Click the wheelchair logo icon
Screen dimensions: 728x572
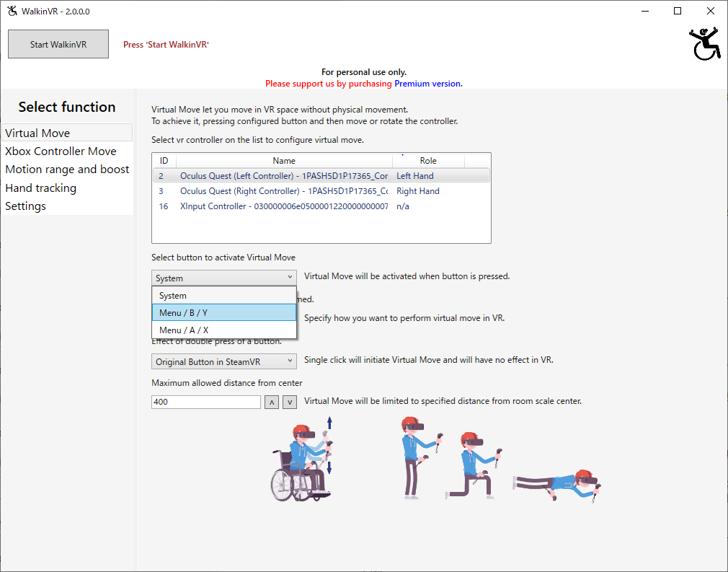tap(705, 44)
